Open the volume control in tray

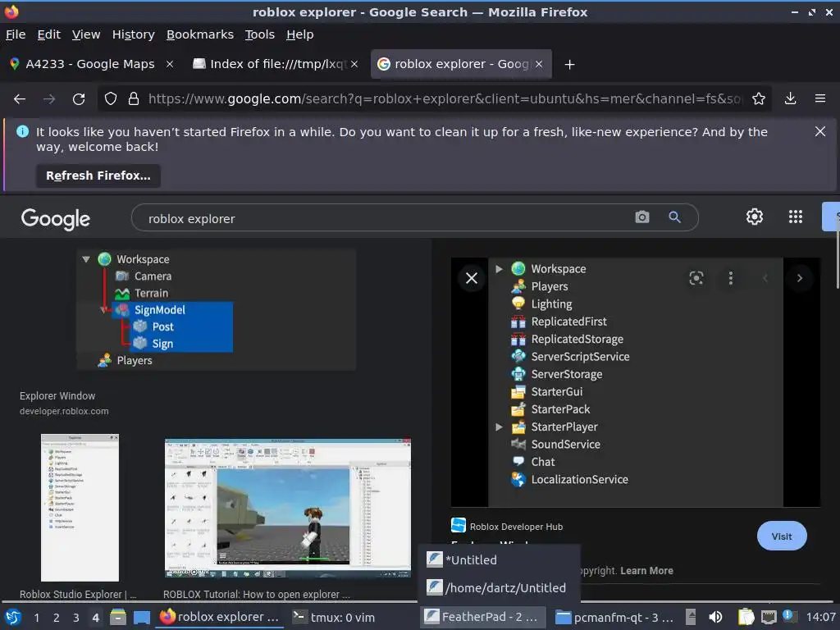click(x=715, y=617)
